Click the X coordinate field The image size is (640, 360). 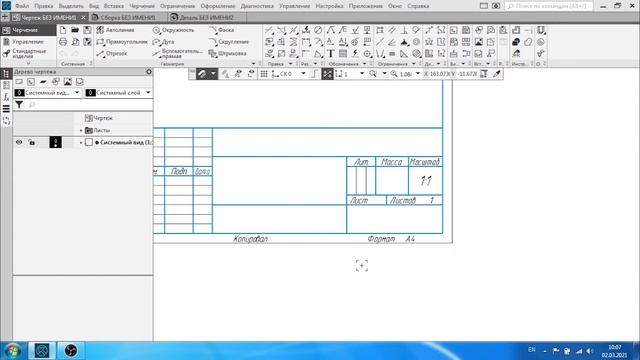coord(439,74)
